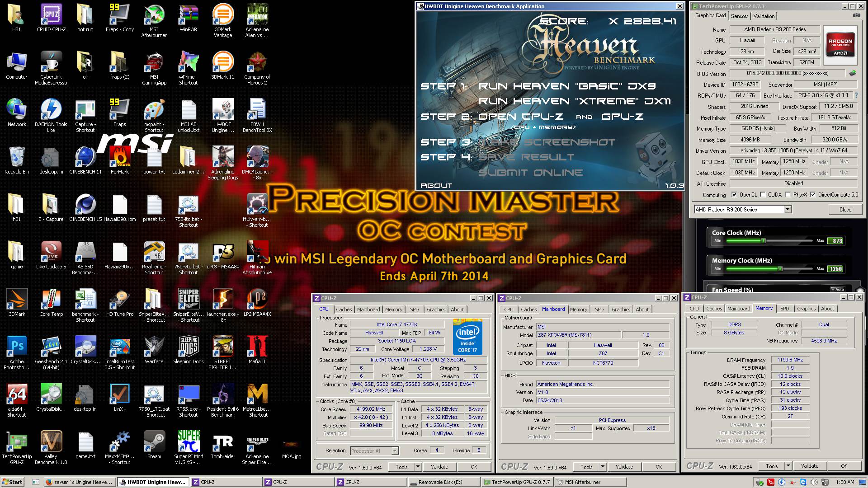Click About in the HWBOT Heaven window
The height and width of the screenshot is (488, 868).
[x=436, y=185]
